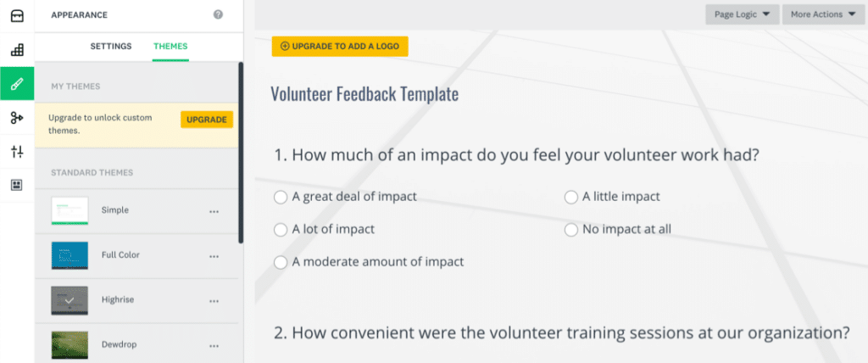This screenshot has height=363, width=868.
Task: Click the options sliders sidebar icon
Action: (17, 152)
